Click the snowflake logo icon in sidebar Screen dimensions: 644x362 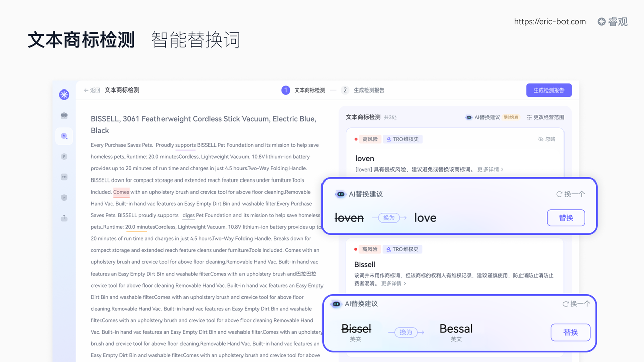pos(64,95)
